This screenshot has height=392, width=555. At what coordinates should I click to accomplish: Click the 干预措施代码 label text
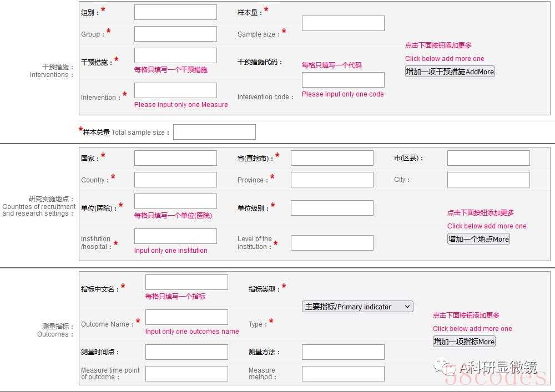click(x=259, y=62)
